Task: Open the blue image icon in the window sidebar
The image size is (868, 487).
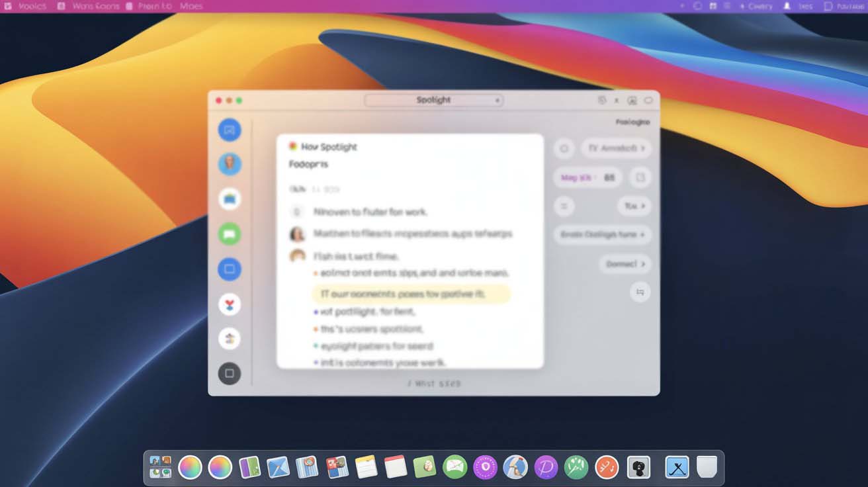Action: [x=230, y=130]
